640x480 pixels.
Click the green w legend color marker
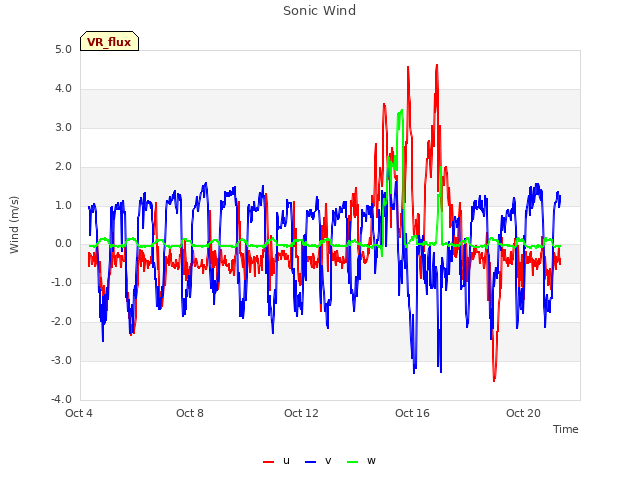[352, 462]
